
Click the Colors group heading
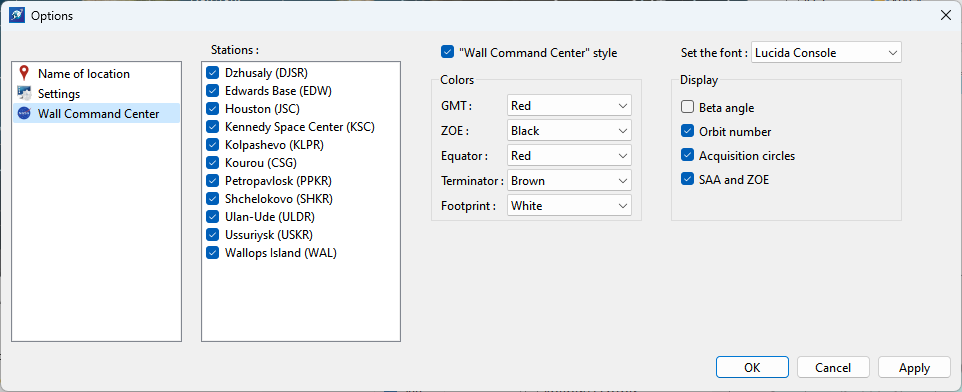point(457,80)
